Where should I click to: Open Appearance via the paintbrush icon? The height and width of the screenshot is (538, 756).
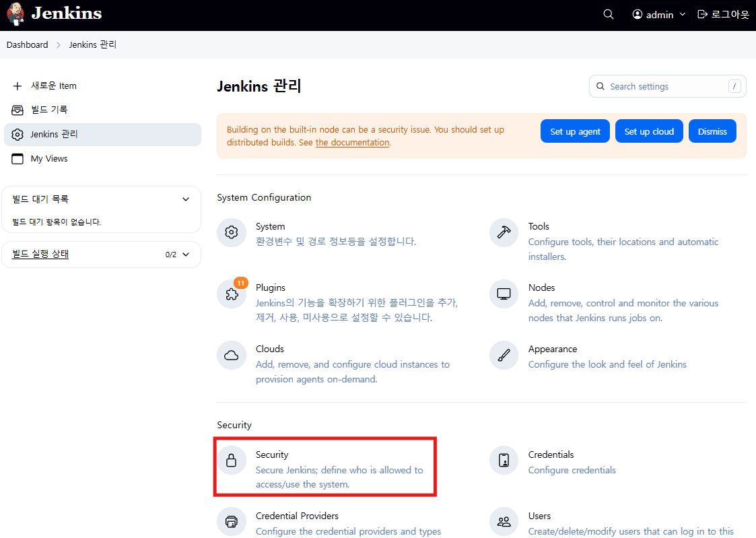pos(504,356)
